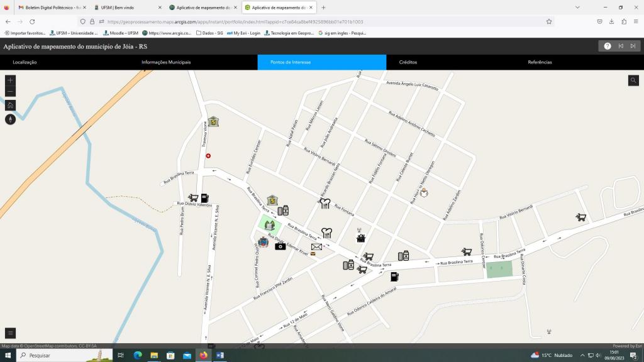This screenshot has height=362, width=644.
Task: Return map to default home view
Action: pyautogui.click(x=10, y=106)
